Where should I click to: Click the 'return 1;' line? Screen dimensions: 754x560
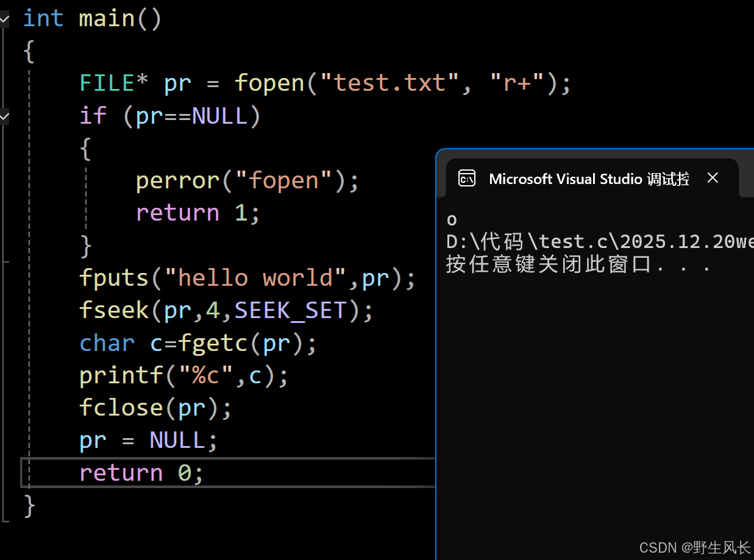tap(198, 213)
